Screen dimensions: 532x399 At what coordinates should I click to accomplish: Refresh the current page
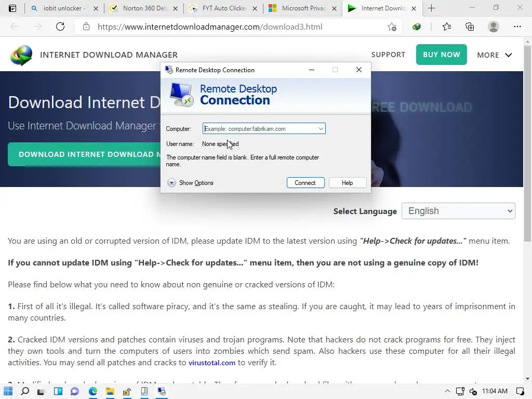(60, 26)
